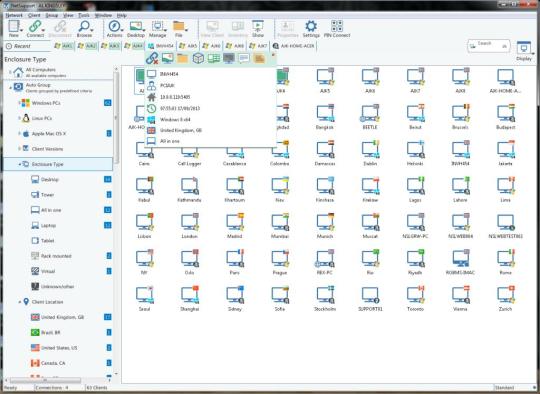Select the Bangkok client icon

coord(325,113)
